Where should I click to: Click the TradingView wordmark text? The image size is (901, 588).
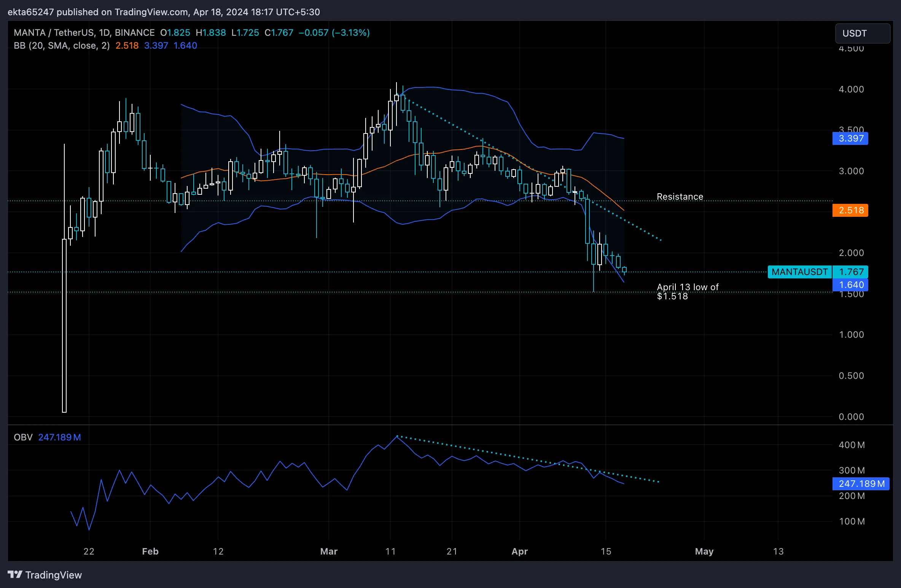(54, 575)
